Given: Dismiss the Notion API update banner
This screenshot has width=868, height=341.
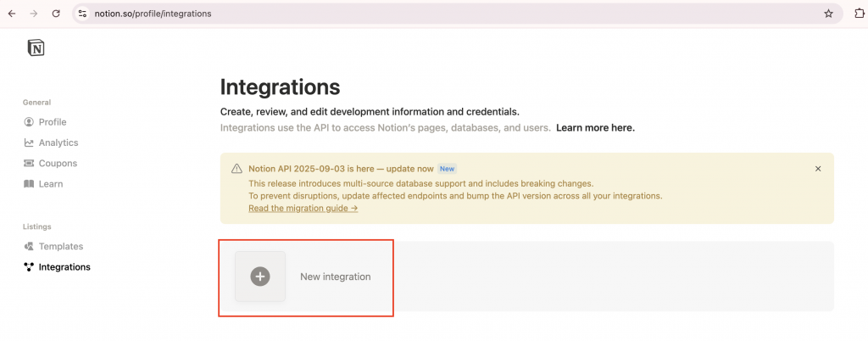Looking at the screenshot, I should point(818,169).
